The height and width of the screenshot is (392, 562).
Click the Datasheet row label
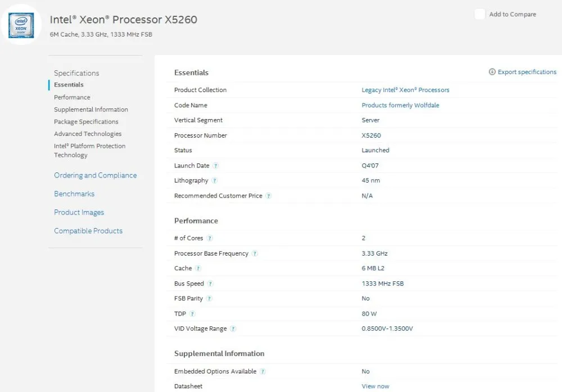tap(188, 386)
